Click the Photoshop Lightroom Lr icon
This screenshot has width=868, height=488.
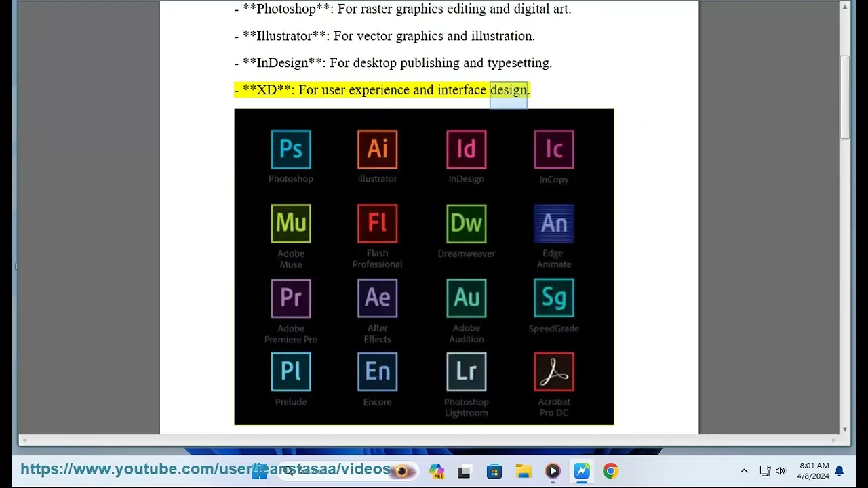pyautogui.click(x=467, y=371)
